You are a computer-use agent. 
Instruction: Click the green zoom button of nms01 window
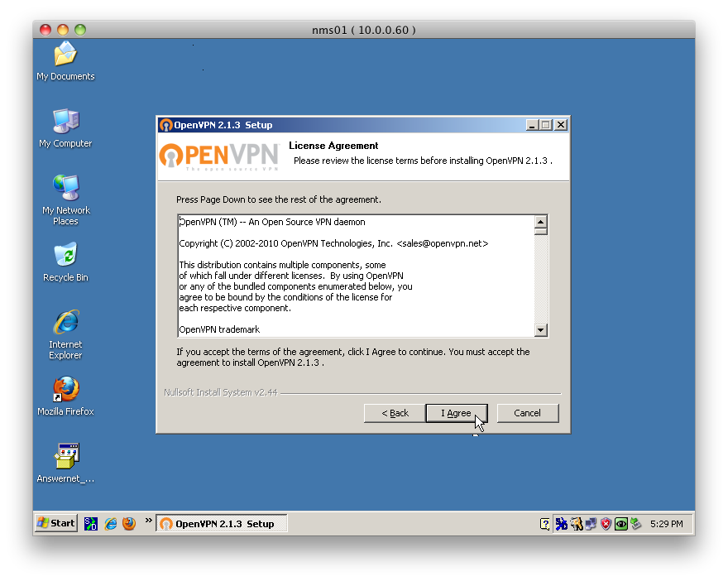[x=80, y=30]
